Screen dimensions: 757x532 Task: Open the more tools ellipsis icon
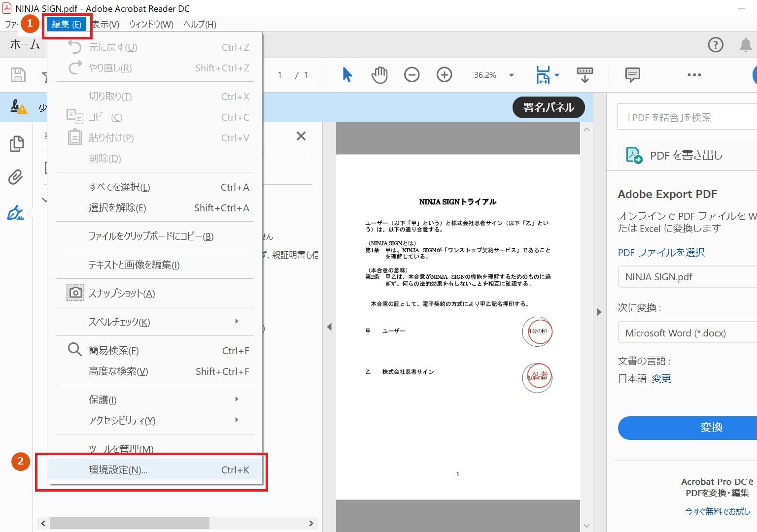click(694, 75)
